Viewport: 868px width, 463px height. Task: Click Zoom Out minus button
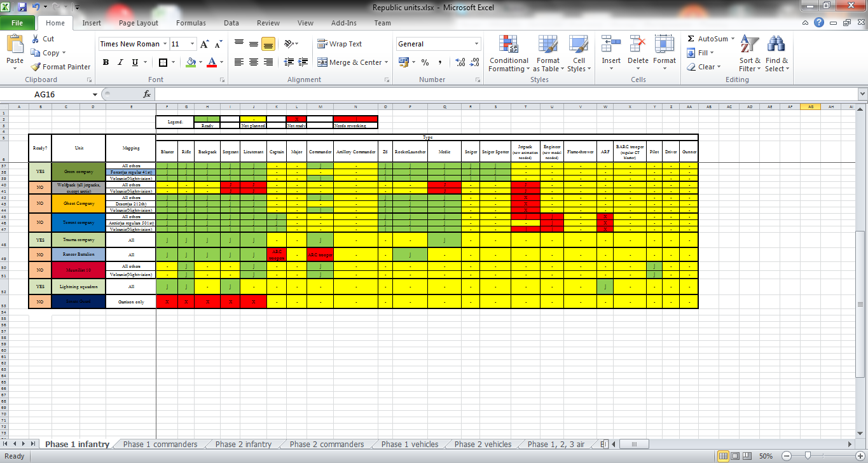787,456
